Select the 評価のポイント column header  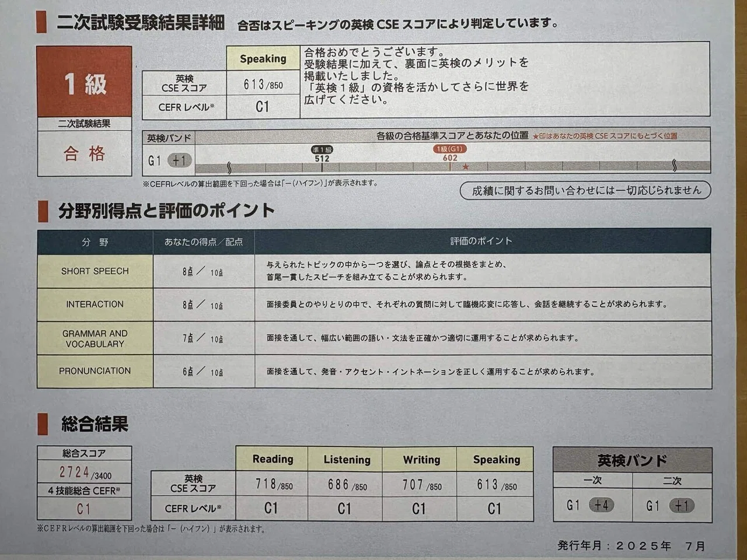click(x=481, y=241)
